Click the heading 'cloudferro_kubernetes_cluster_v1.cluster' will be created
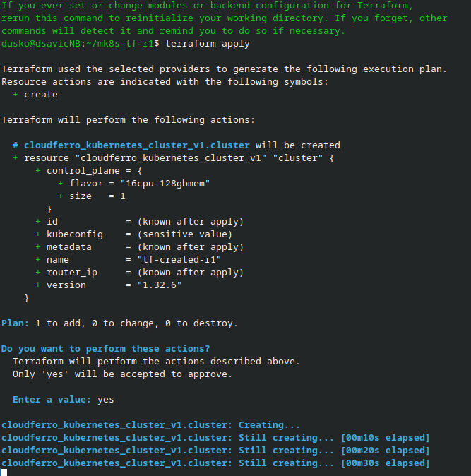 177,145
